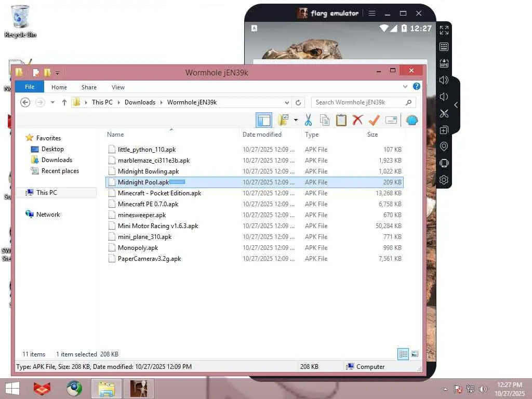The width and height of the screenshot is (532, 399).
Task: Sort files by Date modified column
Action: [x=262, y=135]
